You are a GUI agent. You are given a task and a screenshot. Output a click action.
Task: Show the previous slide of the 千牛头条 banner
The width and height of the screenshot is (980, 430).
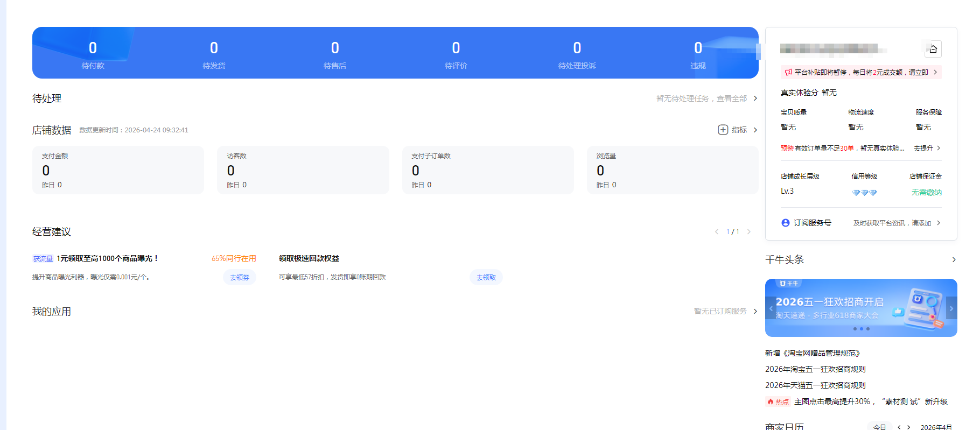(x=771, y=308)
